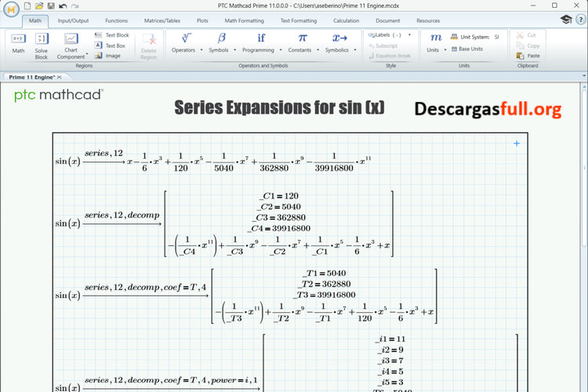588x392 pixels.
Task: Open the tab list arrow at right of tab bar
Action: click(x=584, y=76)
